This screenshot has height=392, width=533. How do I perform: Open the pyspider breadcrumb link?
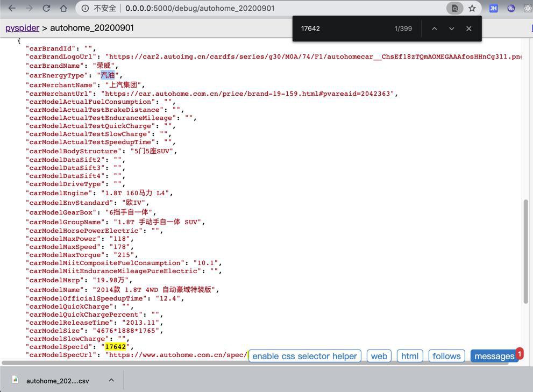point(22,28)
